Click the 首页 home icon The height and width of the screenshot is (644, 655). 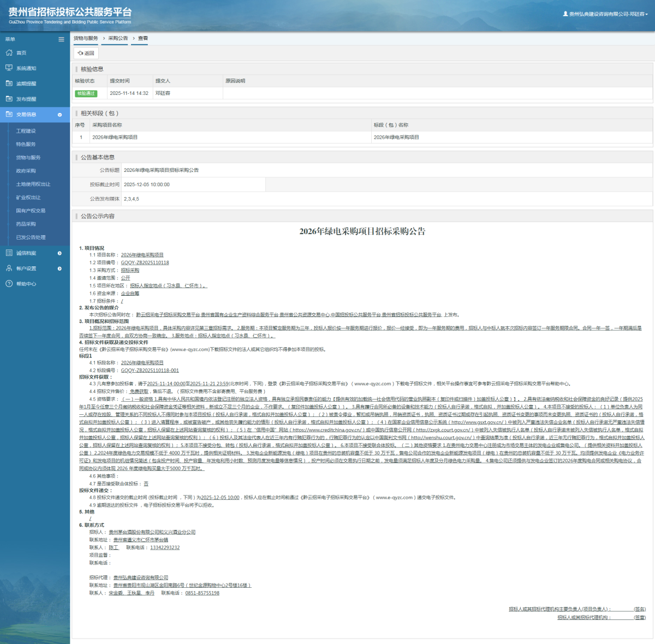point(9,53)
